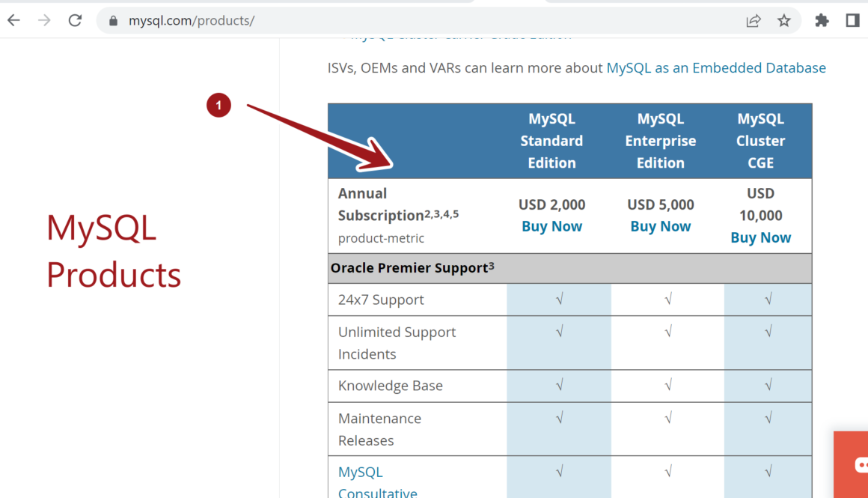Image resolution: width=868 pixels, height=498 pixels.
Task: Click Buy Now under MySQL Enterprise Edition
Action: coord(660,226)
